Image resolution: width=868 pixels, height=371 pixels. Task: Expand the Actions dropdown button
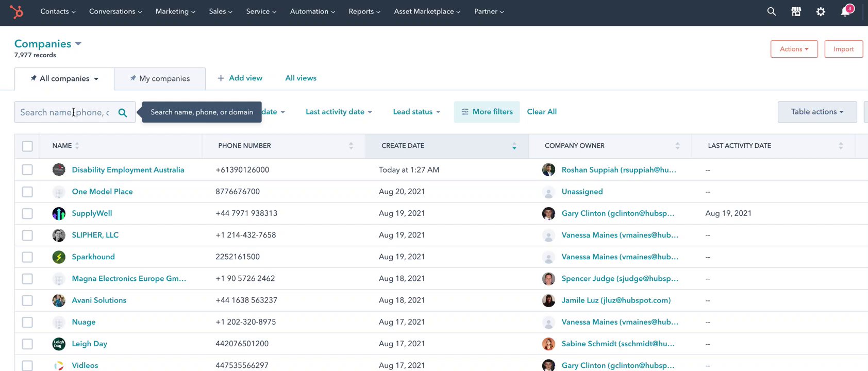(794, 49)
